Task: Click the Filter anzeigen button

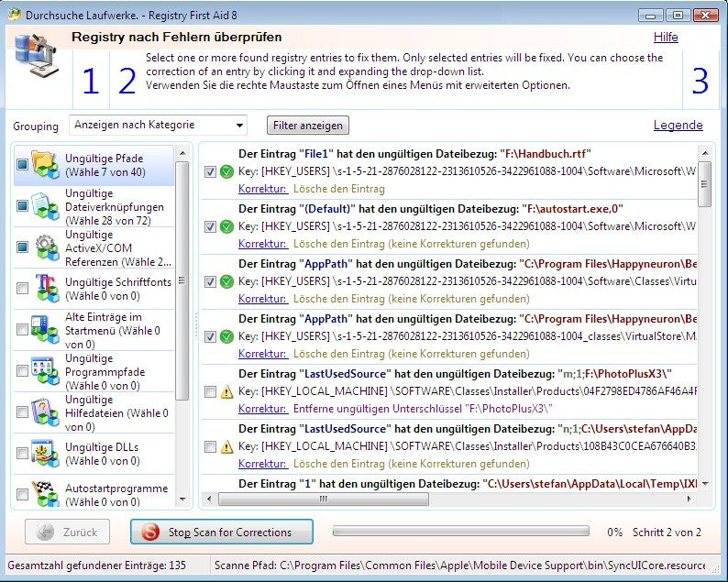Action: pyautogui.click(x=308, y=126)
